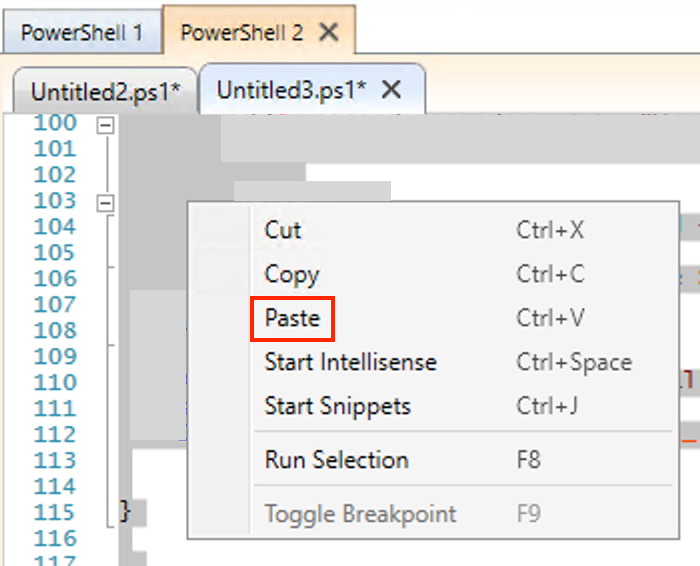Collapse the code block at line 100
This screenshot has height=566, width=700.
[105, 126]
